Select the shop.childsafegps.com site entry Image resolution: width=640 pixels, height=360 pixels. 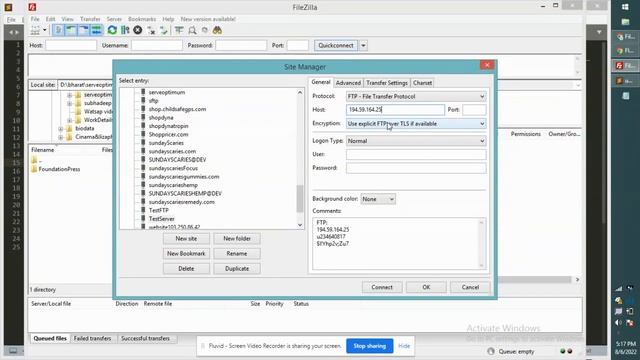click(177, 109)
